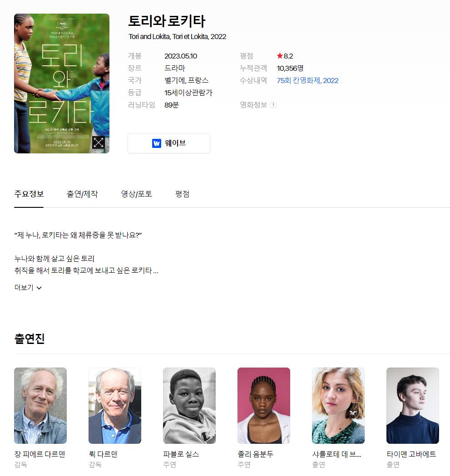Image resolution: width=450 pixels, height=476 pixels.
Task: Click the blue Wavve logo icon
Action: 157,143
